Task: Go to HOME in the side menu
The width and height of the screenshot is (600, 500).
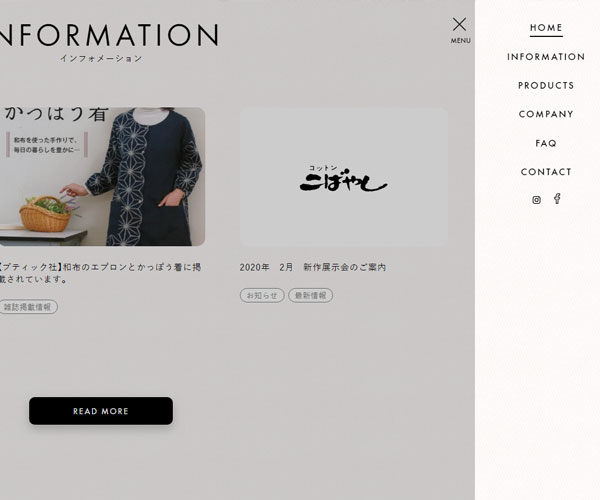Action: (546, 28)
